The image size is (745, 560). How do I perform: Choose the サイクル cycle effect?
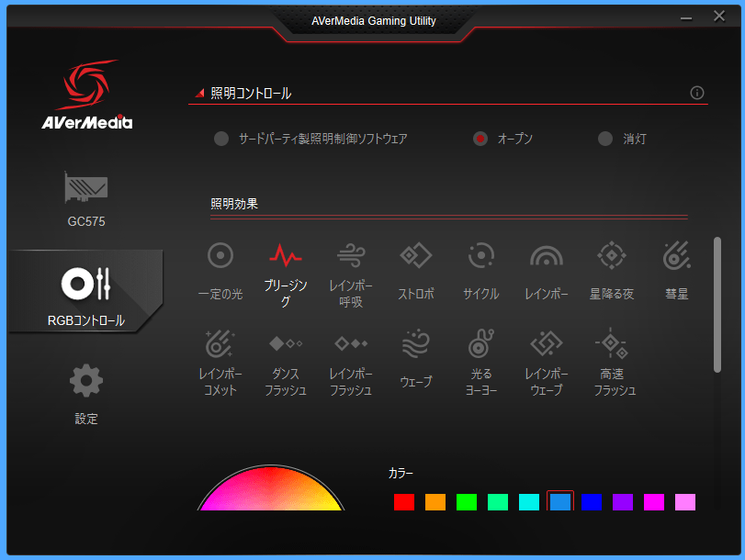coord(481,272)
